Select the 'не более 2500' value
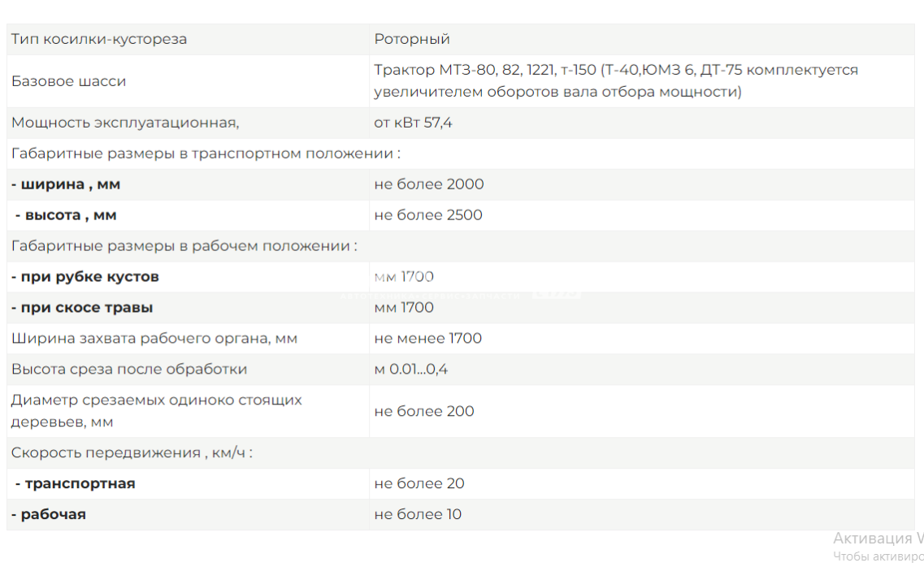This screenshot has width=924, height=567. click(428, 215)
